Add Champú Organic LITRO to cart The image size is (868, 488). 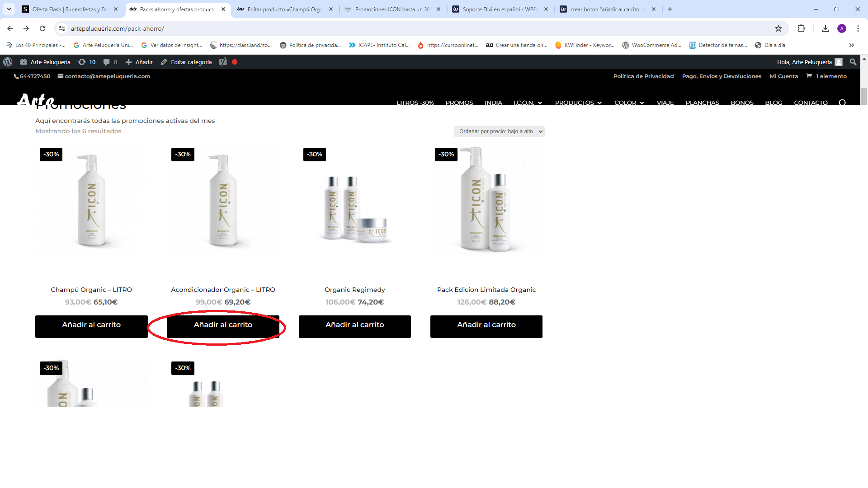coord(91,326)
